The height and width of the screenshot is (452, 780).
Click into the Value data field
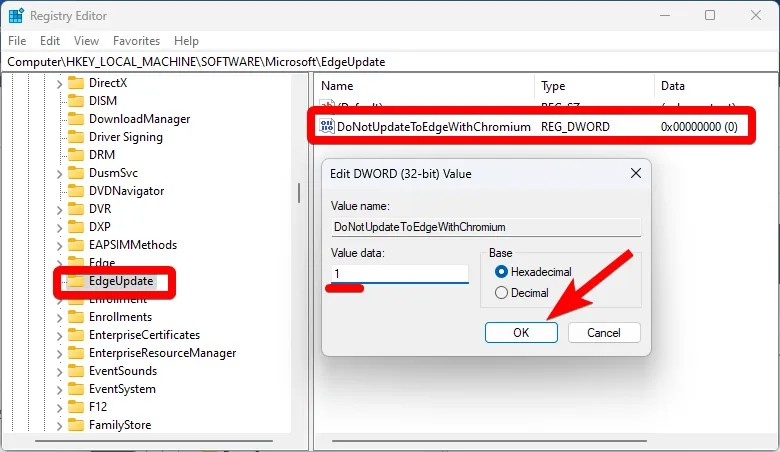[399, 273]
